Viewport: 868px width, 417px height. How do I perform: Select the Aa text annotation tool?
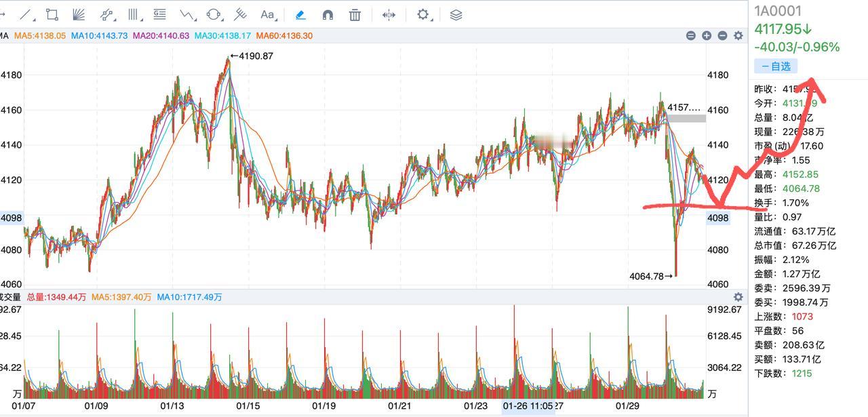tap(267, 14)
